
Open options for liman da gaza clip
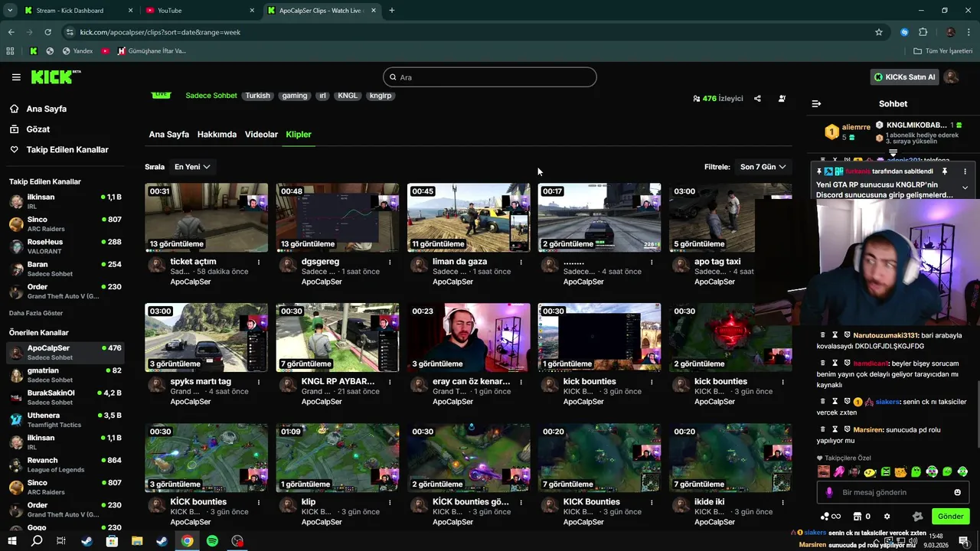point(521,262)
